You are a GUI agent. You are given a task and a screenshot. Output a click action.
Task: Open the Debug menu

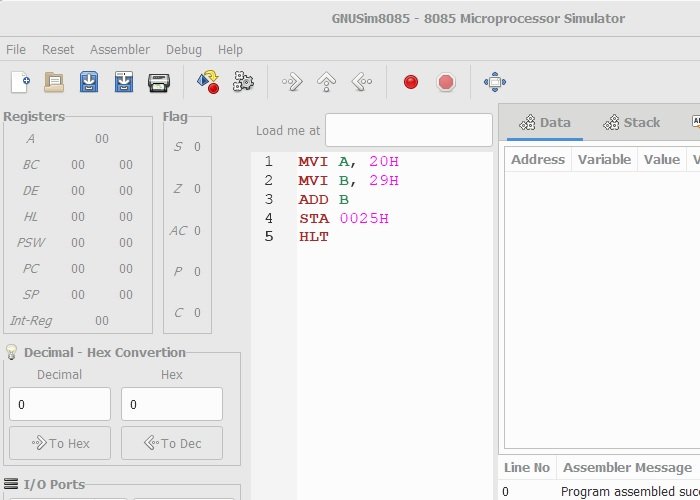[x=183, y=50]
